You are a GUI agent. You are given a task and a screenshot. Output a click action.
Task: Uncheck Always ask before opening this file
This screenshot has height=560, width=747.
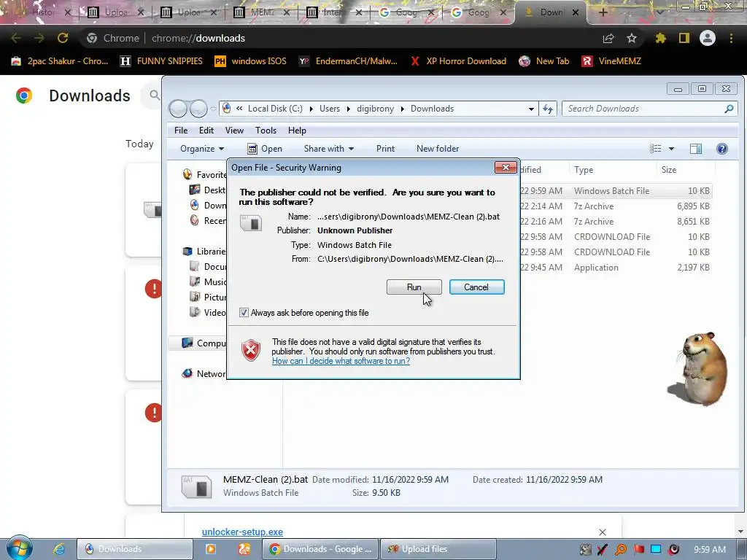pyautogui.click(x=244, y=313)
